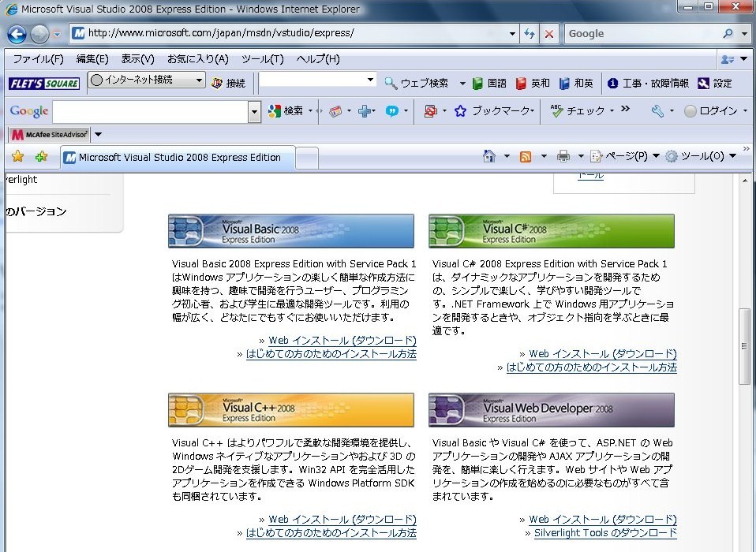Click the Visual Web Developer 2008 banner
Screen dimensions: 756x552
551,410
